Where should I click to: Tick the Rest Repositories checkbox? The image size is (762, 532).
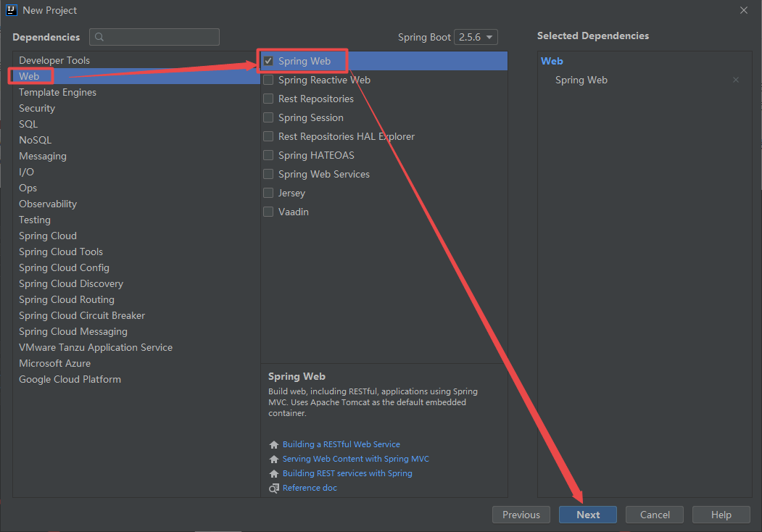[x=268, y=99]
